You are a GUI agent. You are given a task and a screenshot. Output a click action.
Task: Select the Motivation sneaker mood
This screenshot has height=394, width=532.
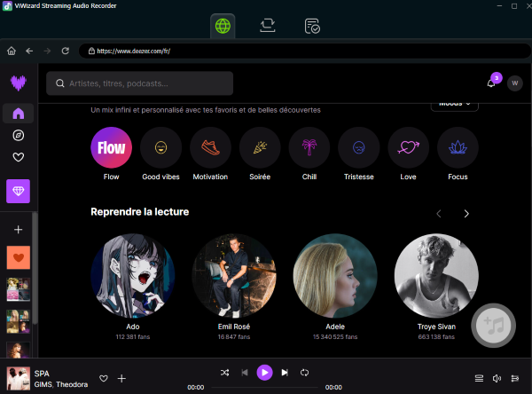point(210,147)
